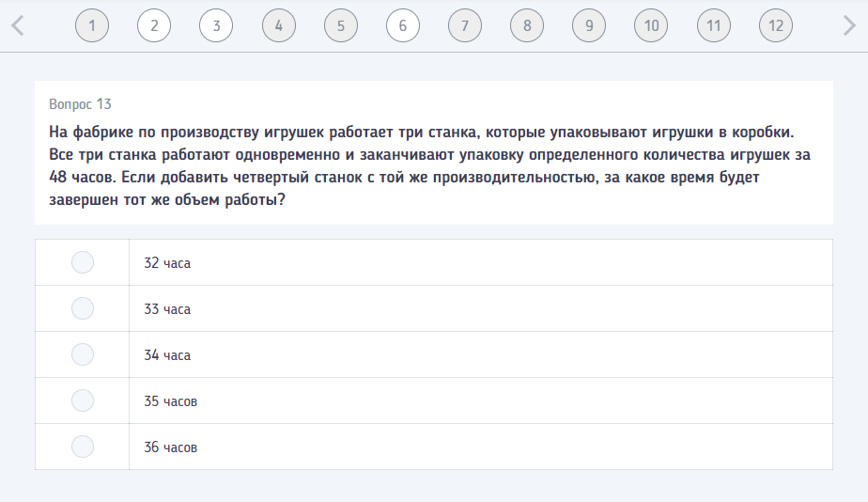
Task: Go to question 10
Action: 651,25
